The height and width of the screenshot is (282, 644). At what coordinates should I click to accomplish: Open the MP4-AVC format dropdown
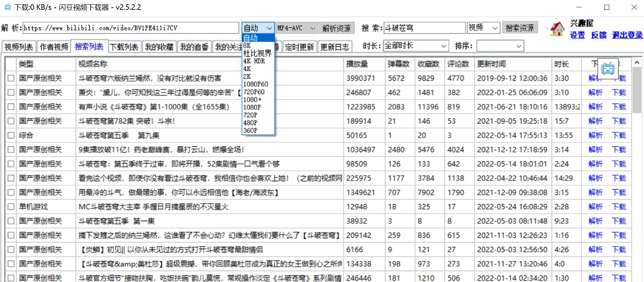coord(297,28)
